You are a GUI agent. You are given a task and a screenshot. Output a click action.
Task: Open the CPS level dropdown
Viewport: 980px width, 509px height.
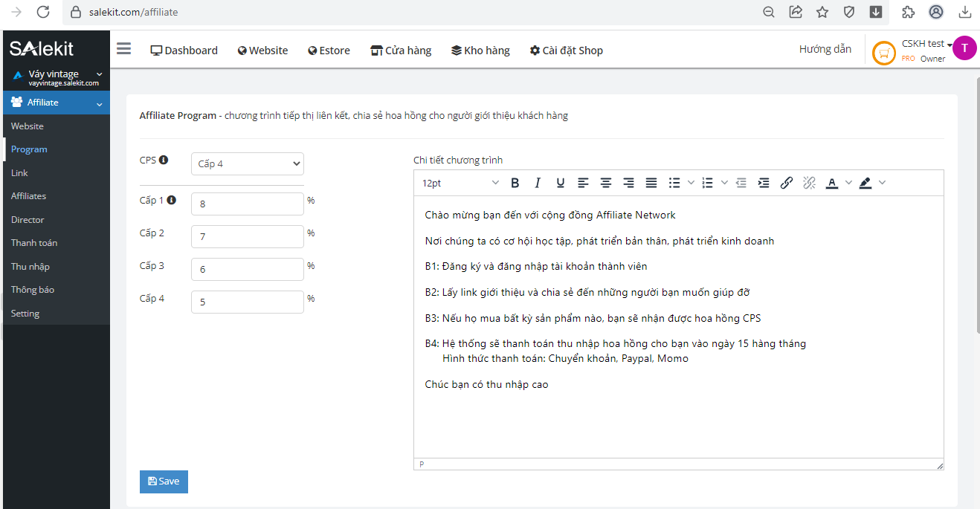[x=248, y=163]
